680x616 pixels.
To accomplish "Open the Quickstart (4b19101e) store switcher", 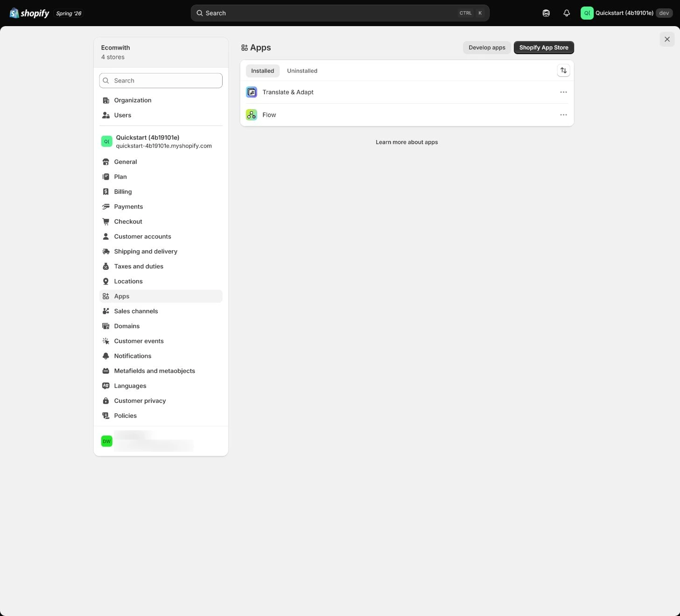I will pos(626,13).
